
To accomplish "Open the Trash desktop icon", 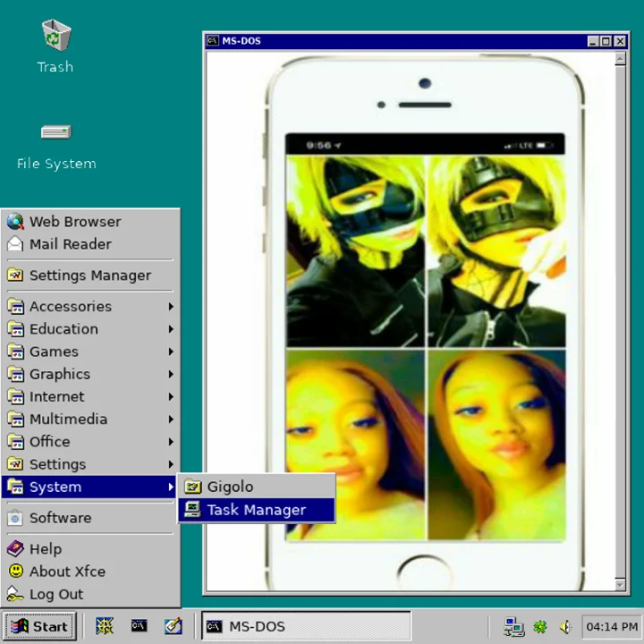I will (56, 35).
